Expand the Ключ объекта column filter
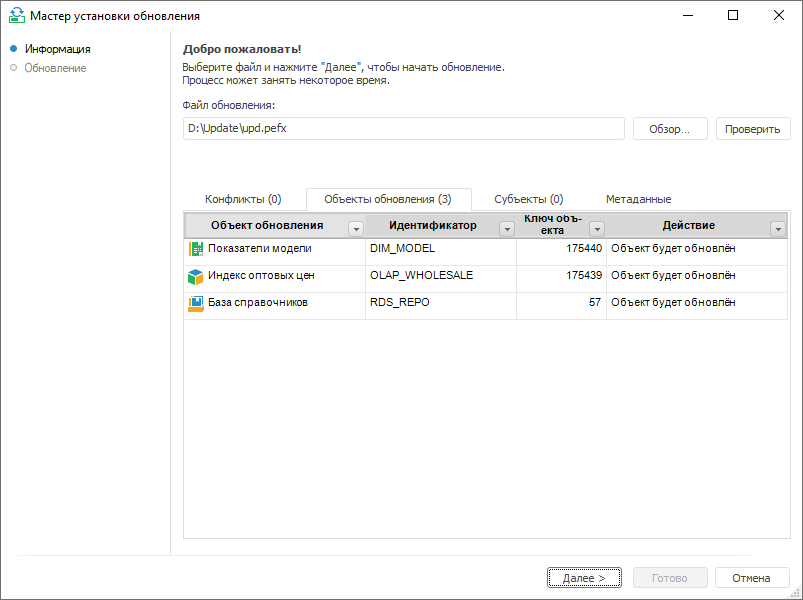 point(597,228)
